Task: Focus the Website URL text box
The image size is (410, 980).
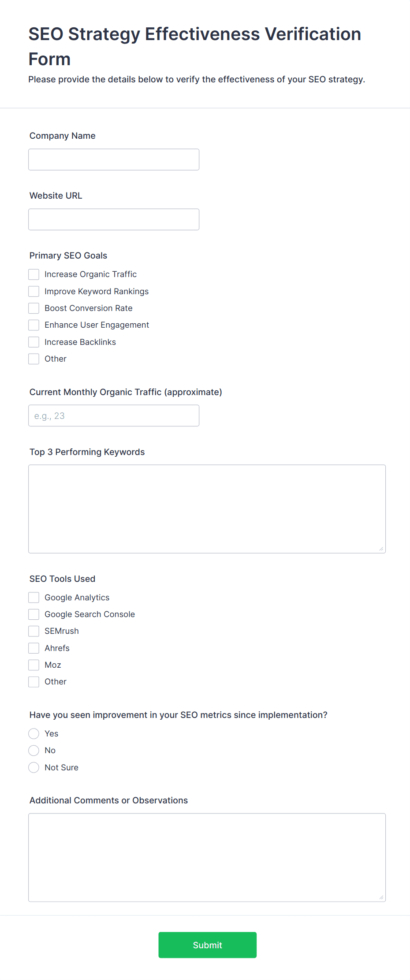Action: click(x=114, y=219)
